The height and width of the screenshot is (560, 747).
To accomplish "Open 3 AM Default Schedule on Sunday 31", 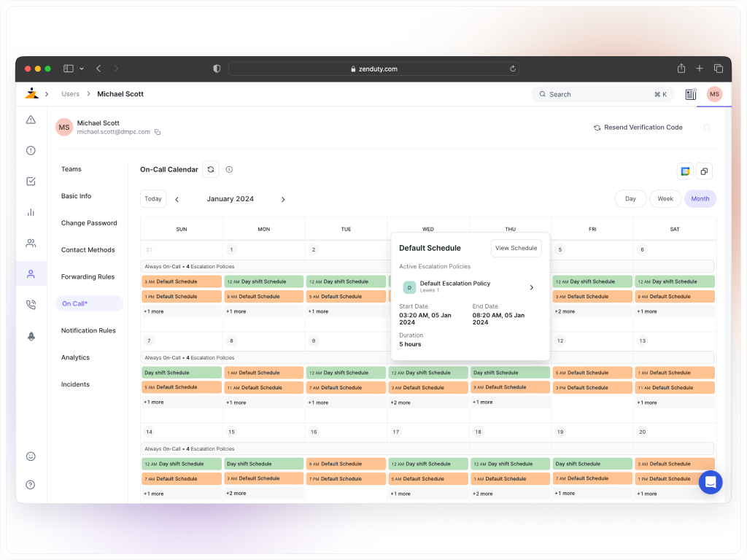I will [x=182, y=281].
